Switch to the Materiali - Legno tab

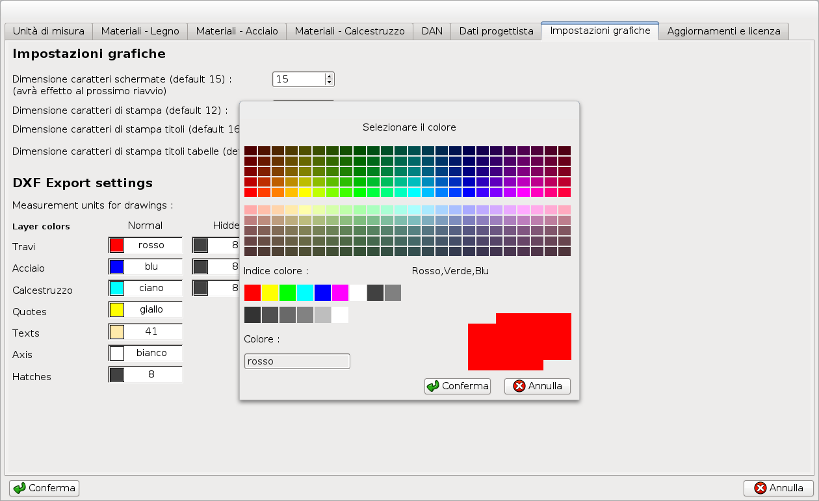pos(141,31)
